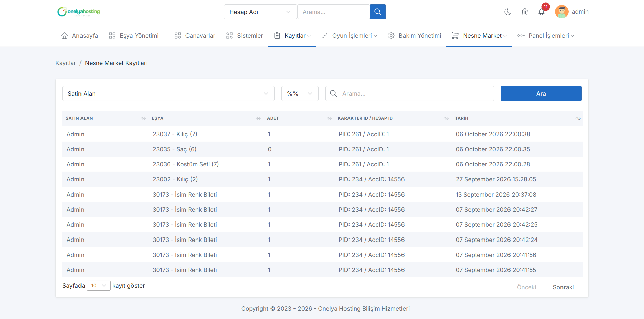Go to Anasayfa
Viewport: 644px width, 319px height.
[79, 35]
